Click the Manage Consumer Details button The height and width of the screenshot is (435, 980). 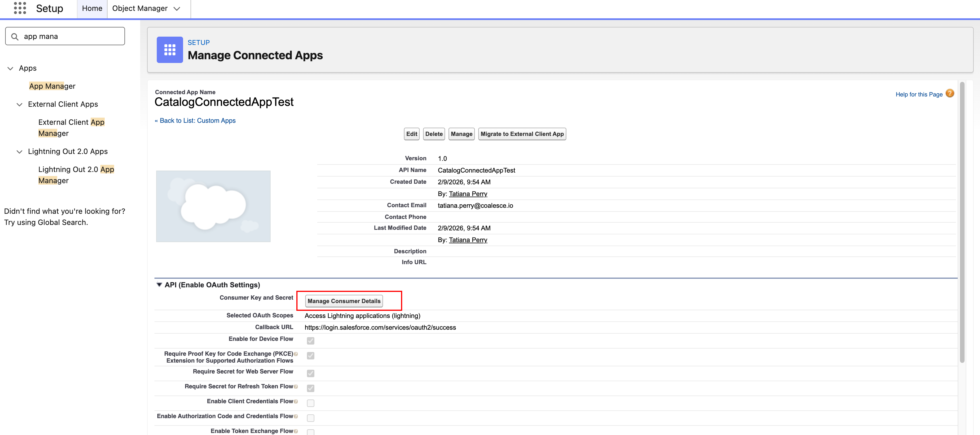point(344,301)
